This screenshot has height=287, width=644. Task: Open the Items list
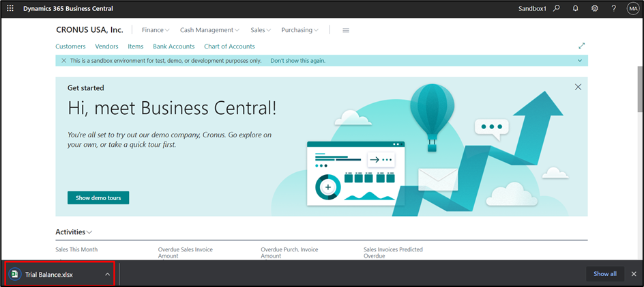136,46
